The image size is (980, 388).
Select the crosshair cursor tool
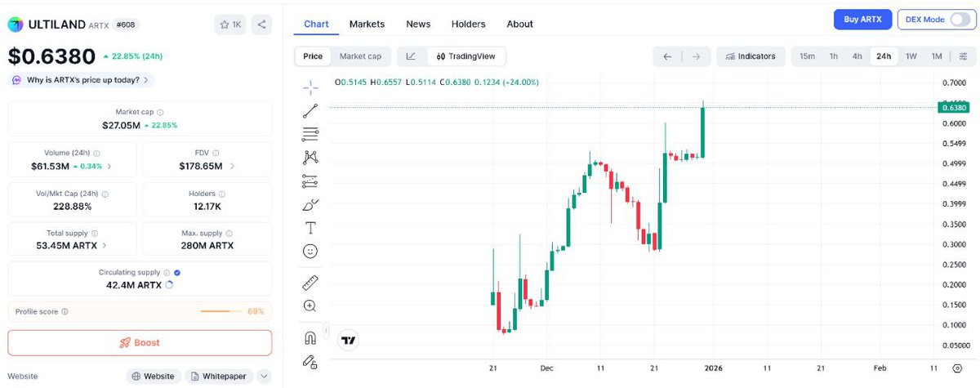click(x=310, y=87)
